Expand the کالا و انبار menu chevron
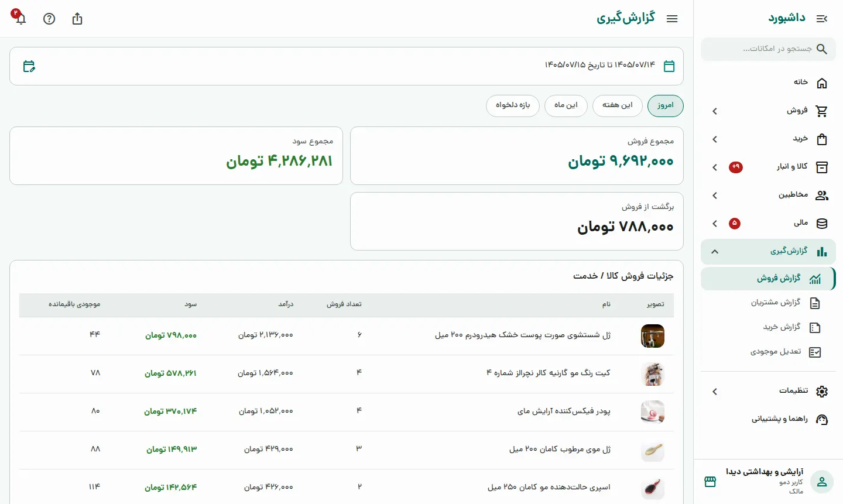The image size is (843, 504). tap(715, 167)
